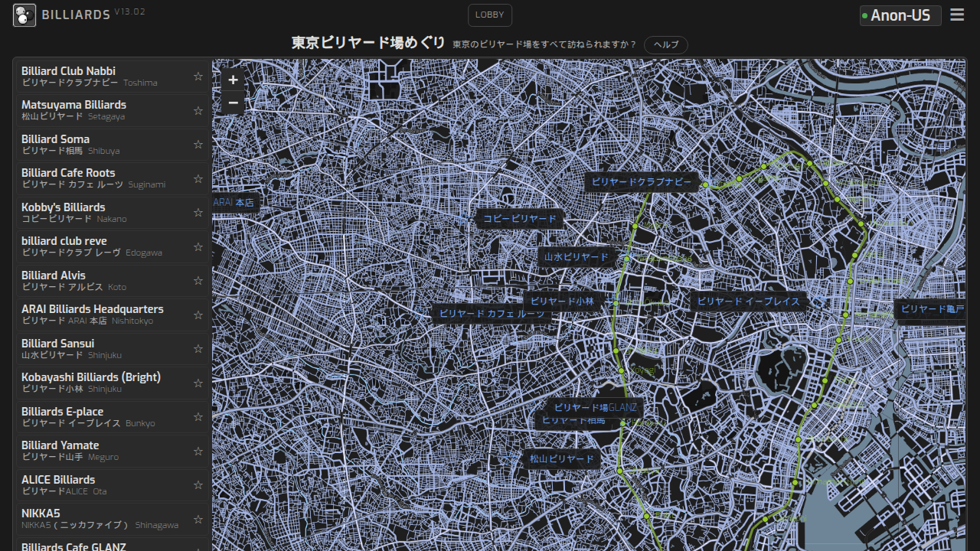Star ARAI Billiards Headquarters

pos(198,315)
